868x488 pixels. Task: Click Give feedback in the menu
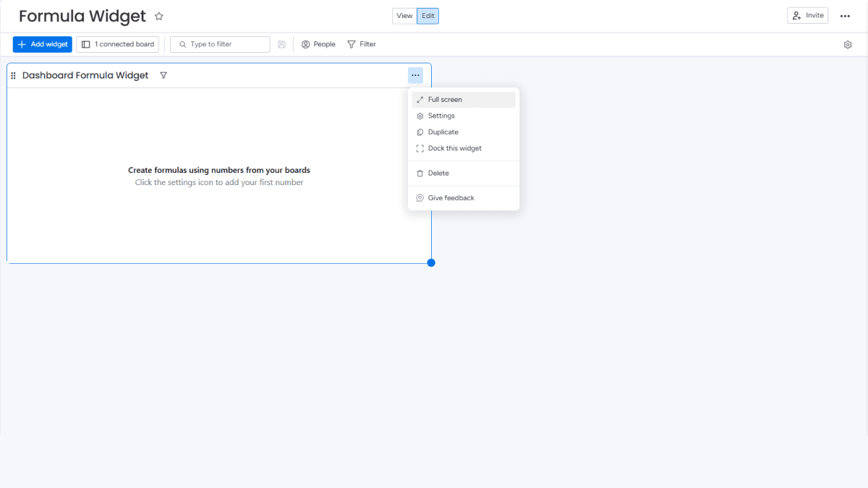point(451,197)
